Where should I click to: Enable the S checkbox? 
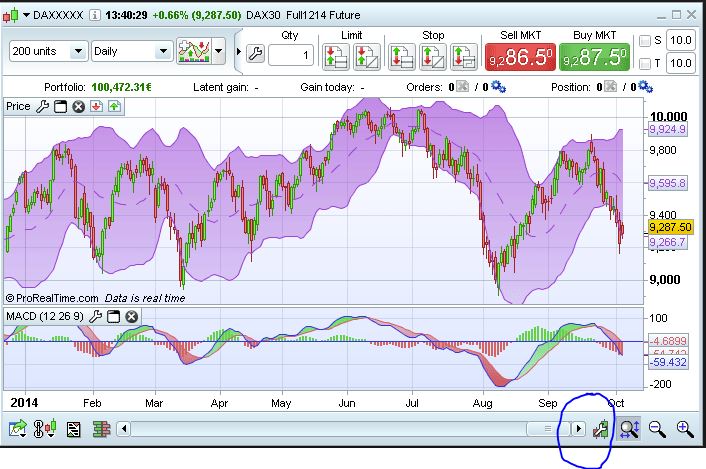coord(645,41)
